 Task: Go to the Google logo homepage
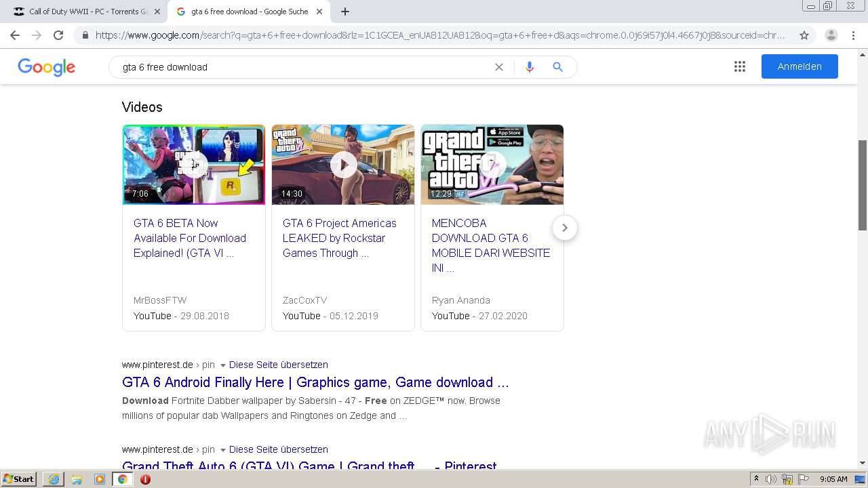(x=46, y=66)
